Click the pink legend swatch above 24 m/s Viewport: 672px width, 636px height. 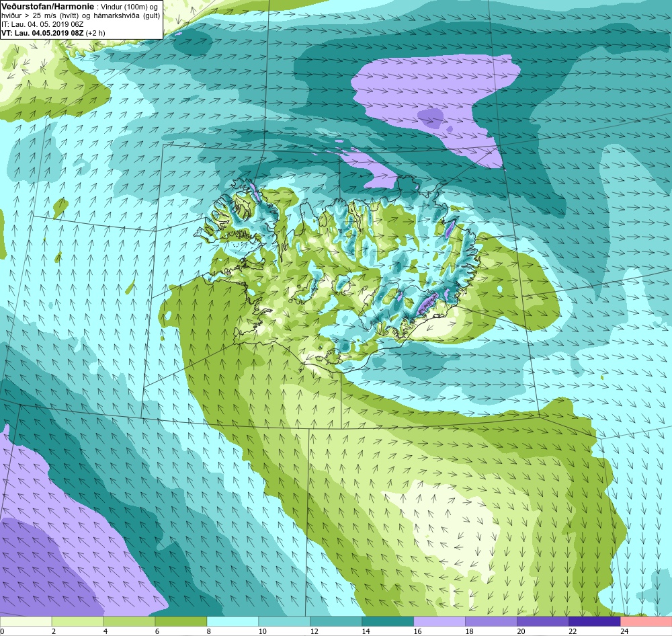pyautogui.click(x=646, y=622)
